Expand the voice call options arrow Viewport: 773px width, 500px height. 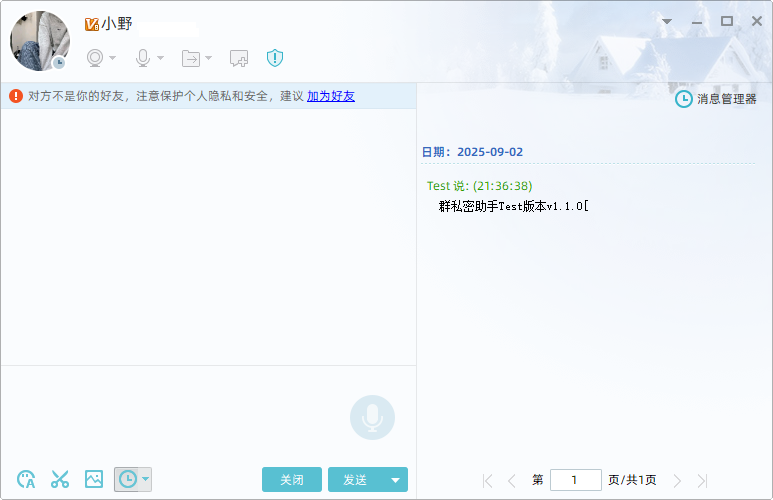(161, 58)
